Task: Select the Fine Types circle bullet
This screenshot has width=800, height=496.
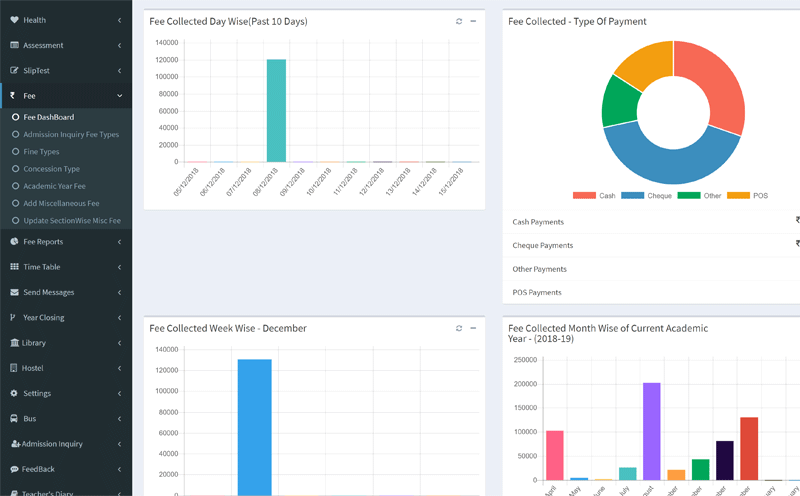Action: (15, 152)
